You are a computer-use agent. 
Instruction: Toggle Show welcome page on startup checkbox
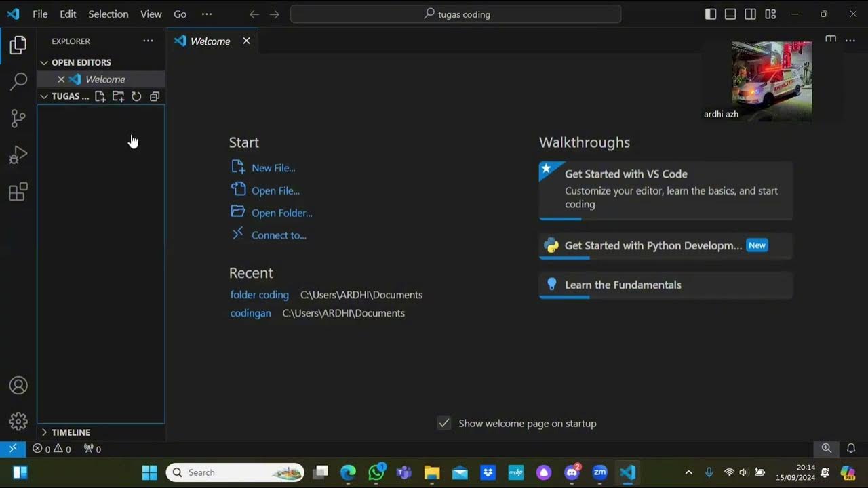point(444,423)
